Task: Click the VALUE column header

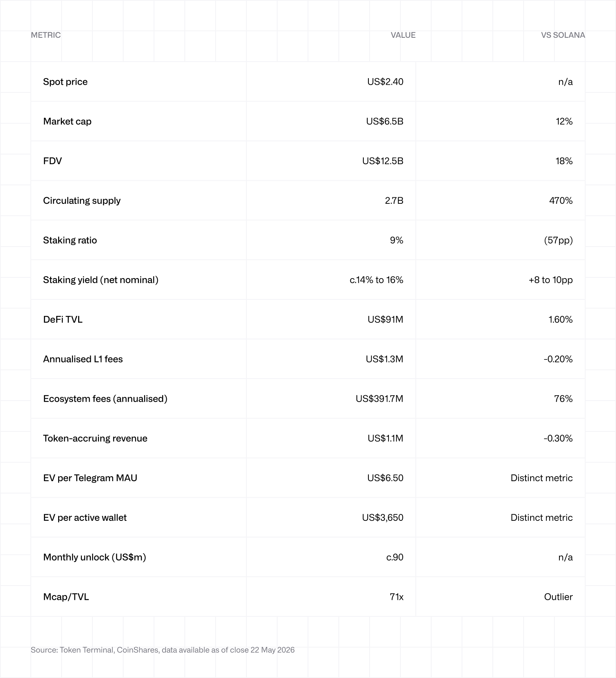Action: pyautogui.click(x=403, y=35)
